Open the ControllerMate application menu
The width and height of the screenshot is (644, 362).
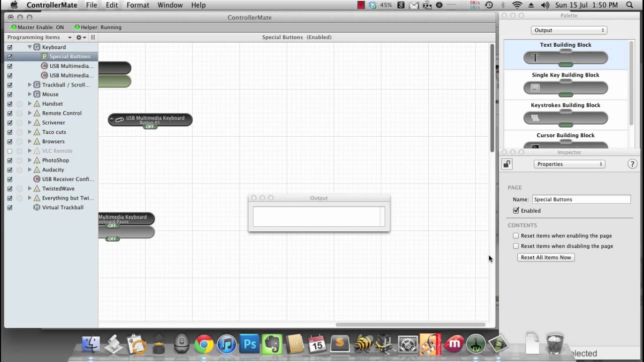(51, 5)
